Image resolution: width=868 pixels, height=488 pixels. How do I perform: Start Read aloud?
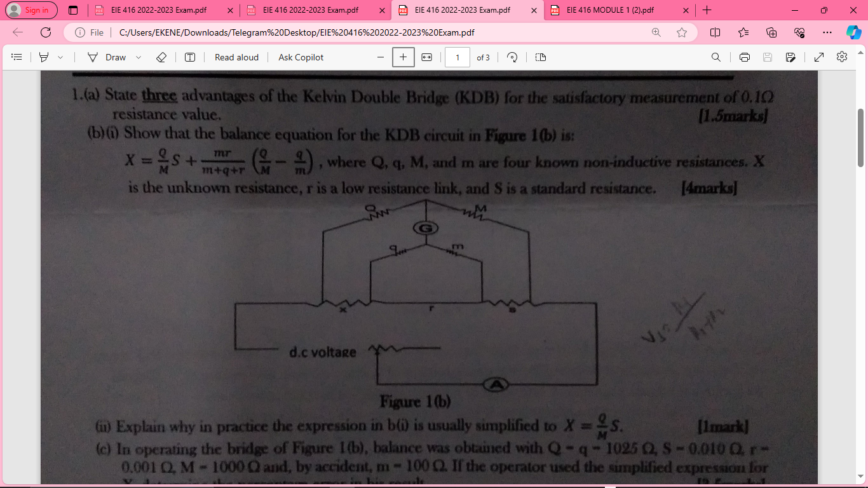(x=236, y=57)
